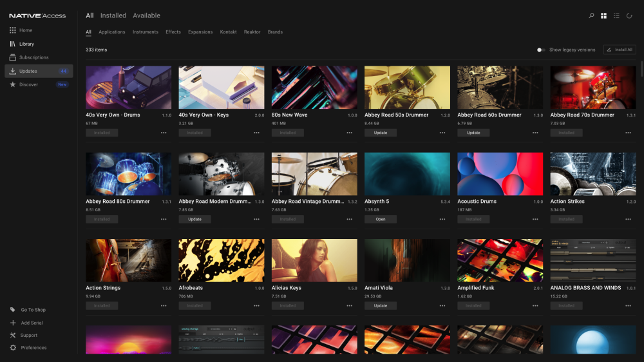Click the 80s New Wave thumbnail
The width and height of the screenshot is (644, 362).
314,88
